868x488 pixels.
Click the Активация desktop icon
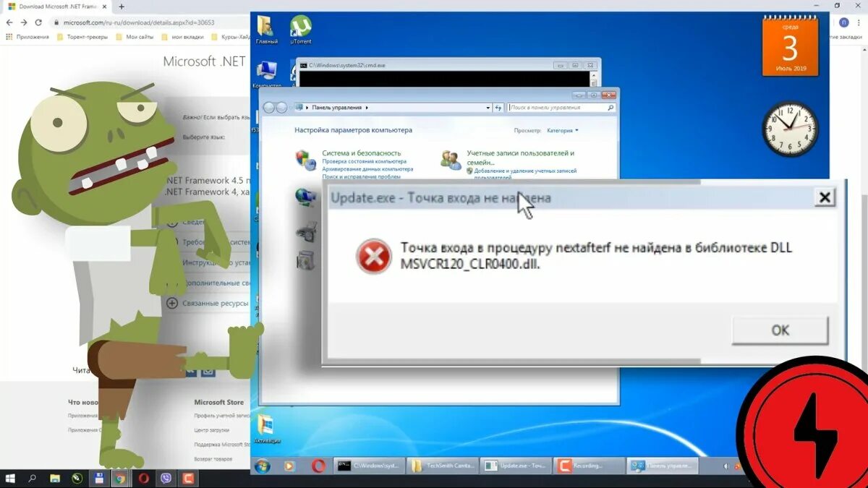[x=265, y=429]
